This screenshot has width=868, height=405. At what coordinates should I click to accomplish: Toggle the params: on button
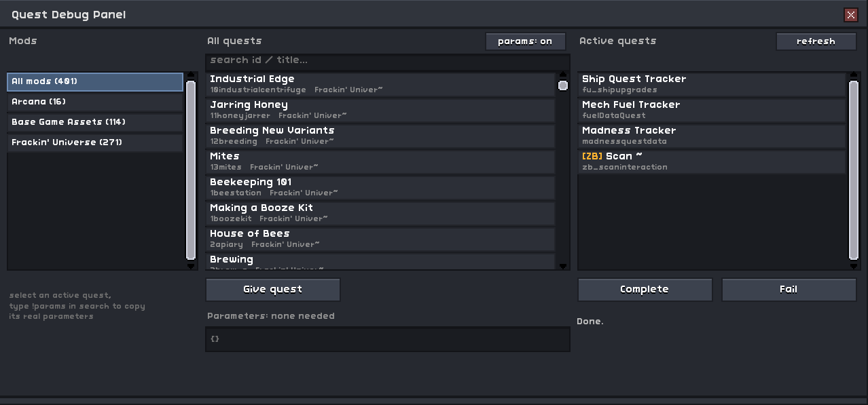pos(525,41)
